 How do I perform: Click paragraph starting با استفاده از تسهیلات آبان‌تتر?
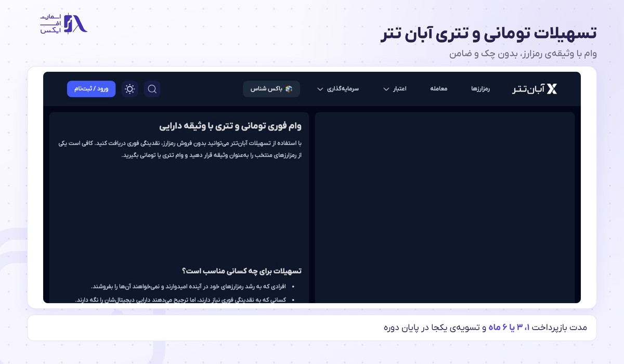(180, 149)
